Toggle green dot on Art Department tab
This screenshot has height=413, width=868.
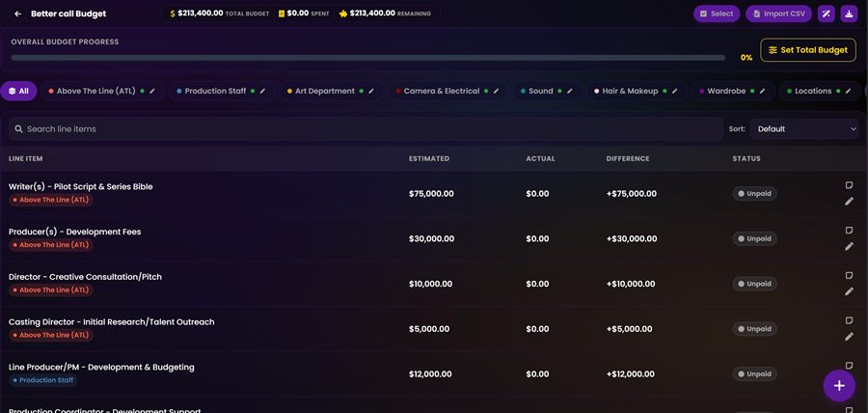pyautogui.click(x=362, y=91)
